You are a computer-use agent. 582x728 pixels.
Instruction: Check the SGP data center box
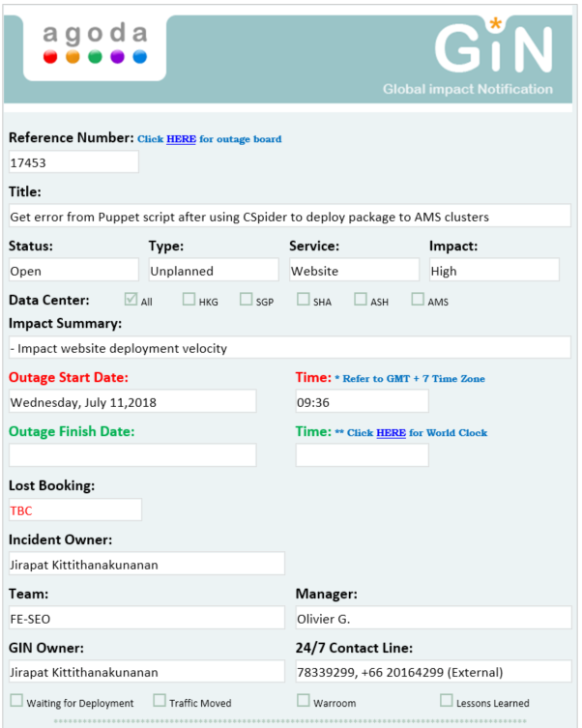pos(246,299)
